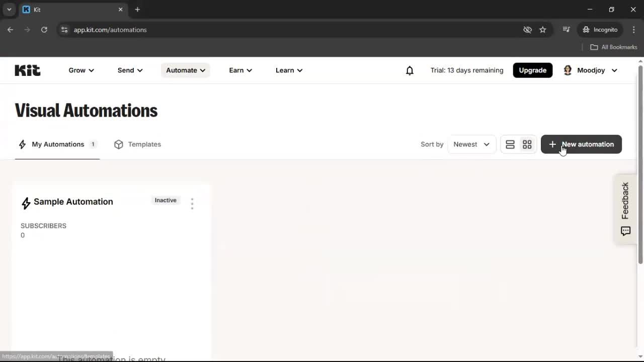Open the Send menu
The height and width of the screenshot is (362, 644).
tap(129, 70)
